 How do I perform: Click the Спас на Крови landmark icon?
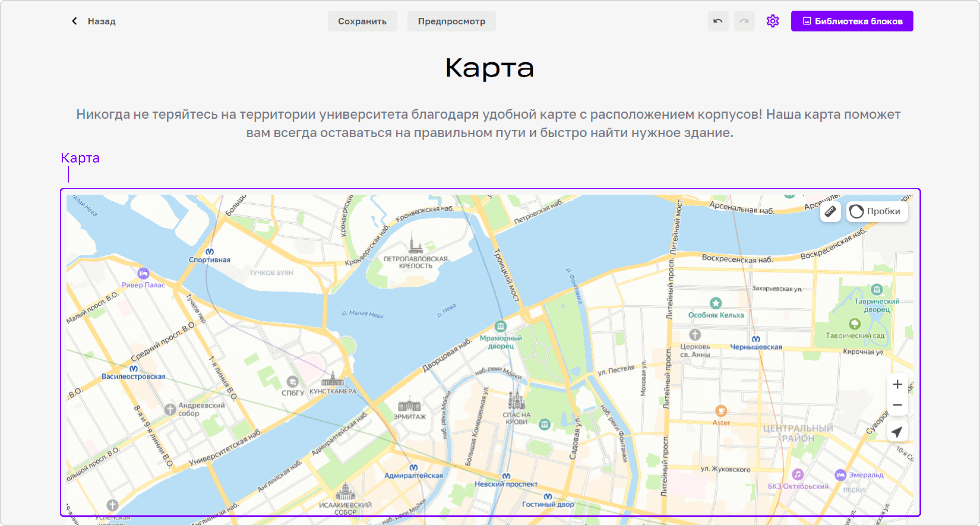516,400
